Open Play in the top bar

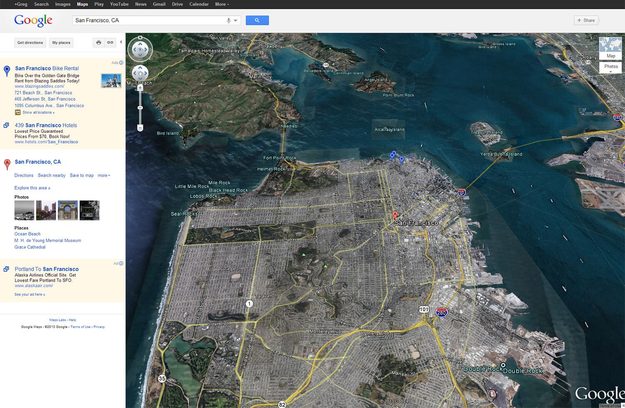pyautogui.click(x=99, y=4)
